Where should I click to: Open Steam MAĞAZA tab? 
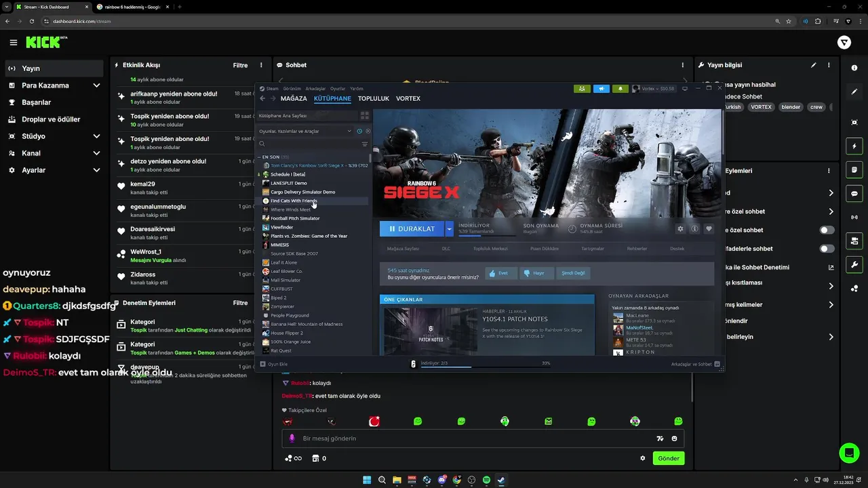[294, 98]
